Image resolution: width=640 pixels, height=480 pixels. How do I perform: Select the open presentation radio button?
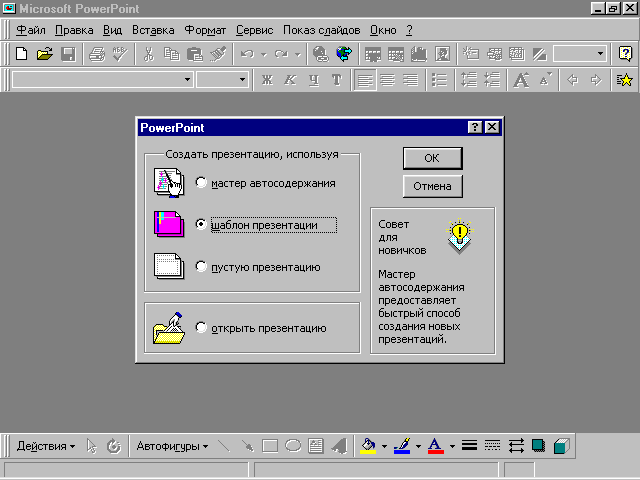tap(201, 327)
